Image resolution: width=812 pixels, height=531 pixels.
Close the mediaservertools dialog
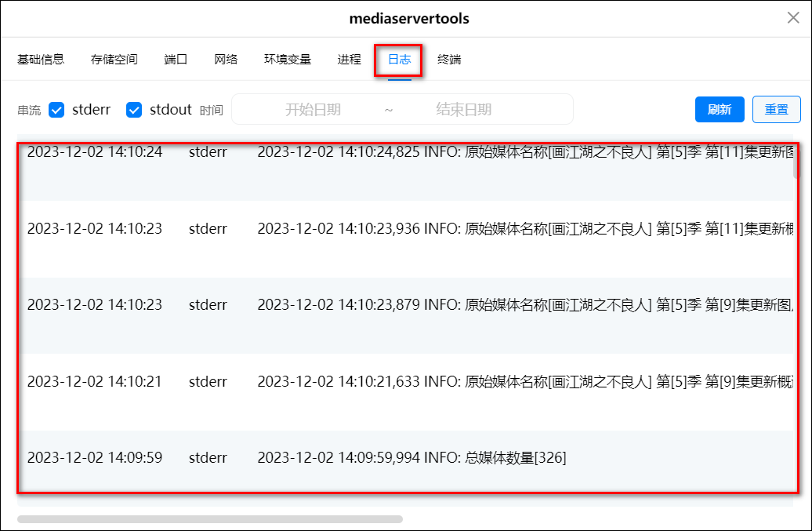[x=793, y=18]
